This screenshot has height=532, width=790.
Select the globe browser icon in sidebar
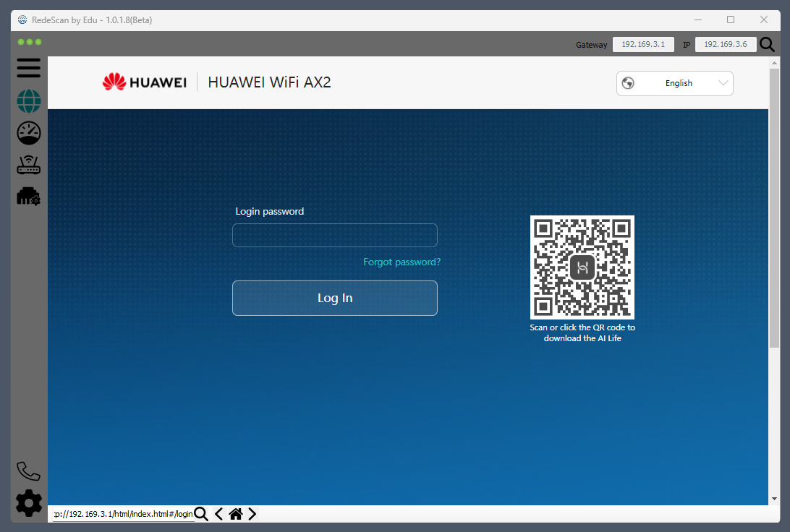click(29, 101)
